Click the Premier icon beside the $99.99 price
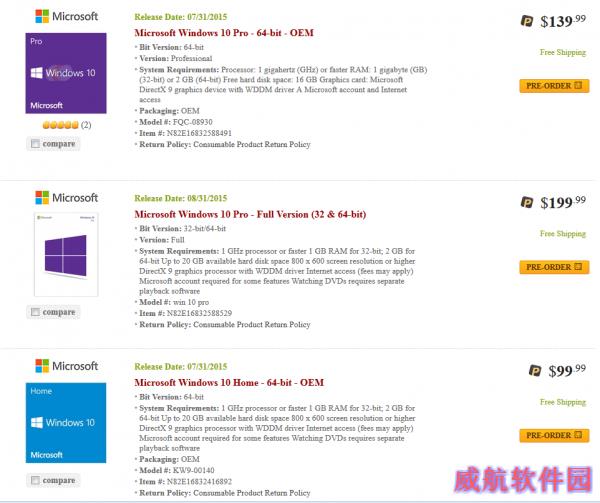 pos(535,371)
